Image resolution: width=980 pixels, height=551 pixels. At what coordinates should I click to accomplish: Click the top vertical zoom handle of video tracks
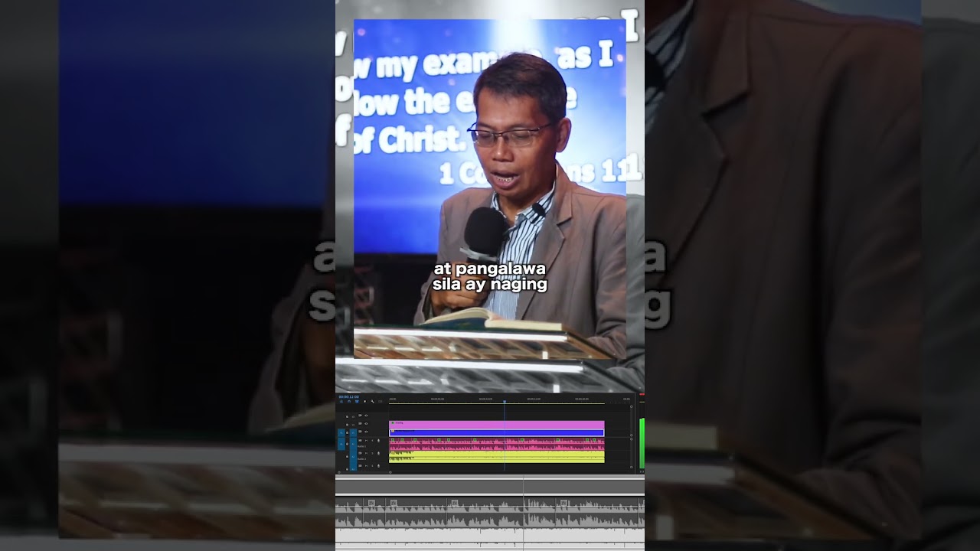coord(631,406)
